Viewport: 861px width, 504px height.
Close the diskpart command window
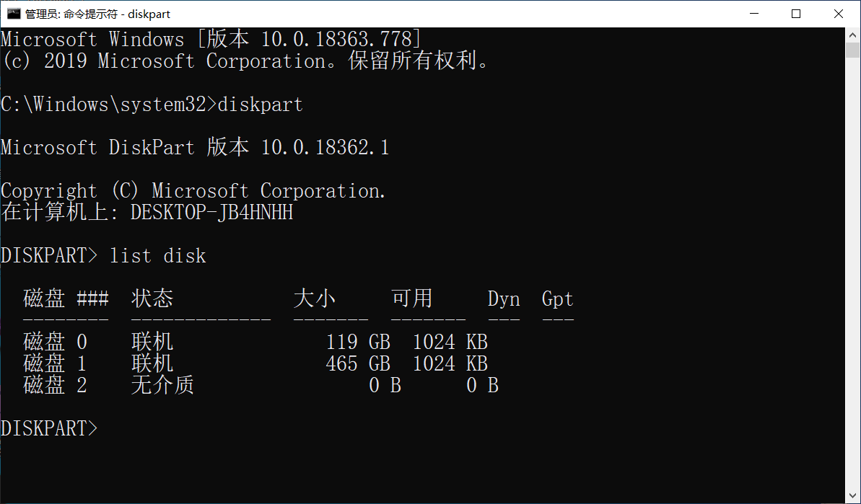click(x=839, y=14)
